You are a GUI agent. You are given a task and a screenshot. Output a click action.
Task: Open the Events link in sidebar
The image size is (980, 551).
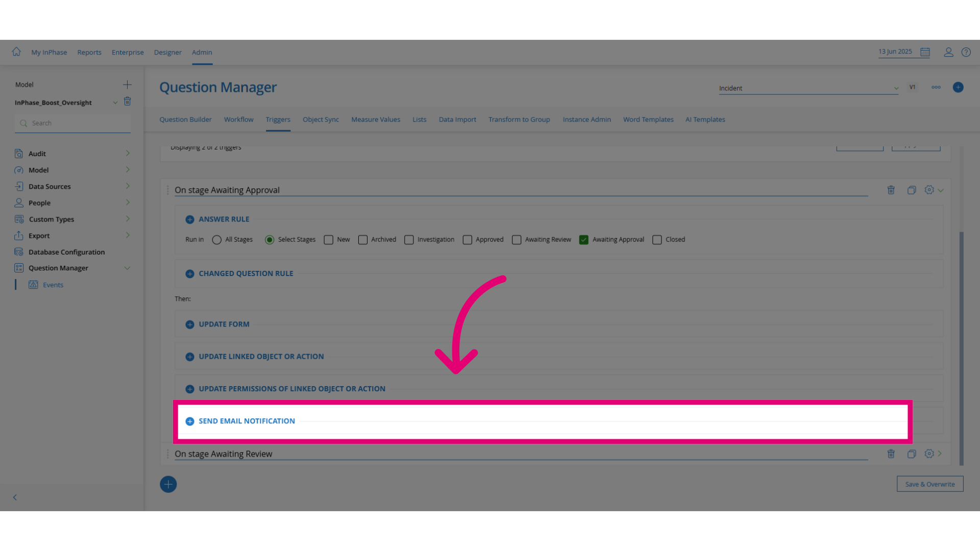coord(53,285)
